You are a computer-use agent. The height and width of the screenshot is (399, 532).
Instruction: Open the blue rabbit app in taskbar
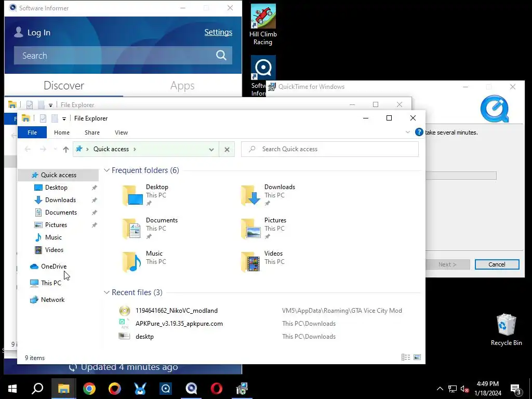(140, 389)
